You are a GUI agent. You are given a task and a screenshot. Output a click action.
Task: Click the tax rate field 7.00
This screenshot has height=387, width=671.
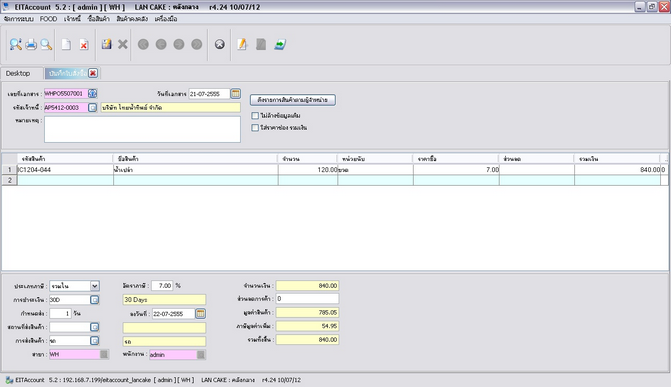coord(162,286)
